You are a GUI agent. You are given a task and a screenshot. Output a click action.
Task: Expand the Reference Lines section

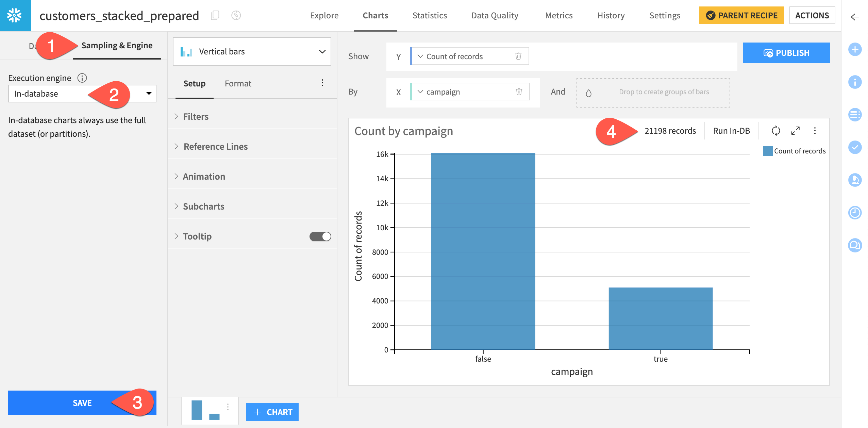pos(215,146)
